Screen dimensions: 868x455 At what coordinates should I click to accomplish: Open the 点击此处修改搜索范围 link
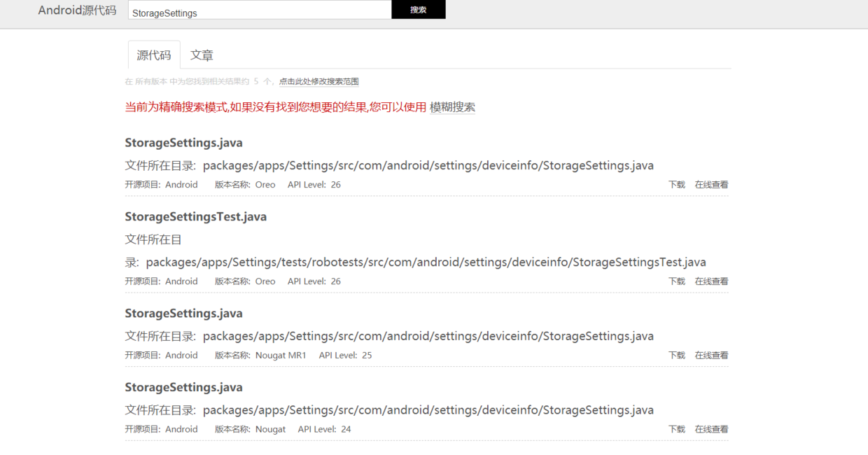pyautogui.click(x=318, y=81)
